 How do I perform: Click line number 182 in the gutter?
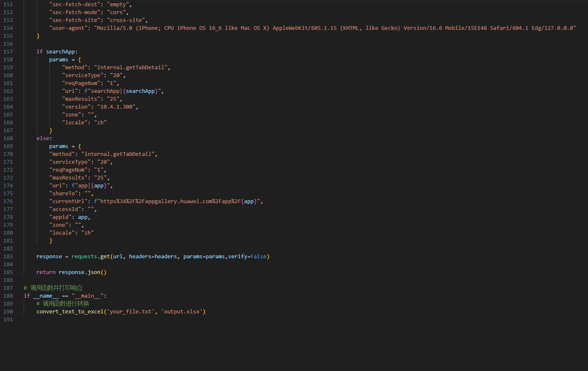pyautogui.click(x=8, y=249)
